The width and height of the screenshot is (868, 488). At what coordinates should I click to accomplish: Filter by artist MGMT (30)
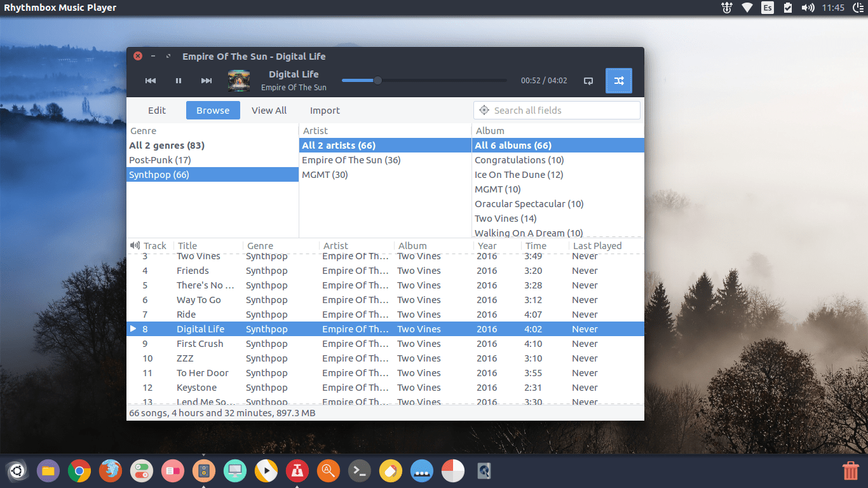pyautogui.click(x=385, y=175)
